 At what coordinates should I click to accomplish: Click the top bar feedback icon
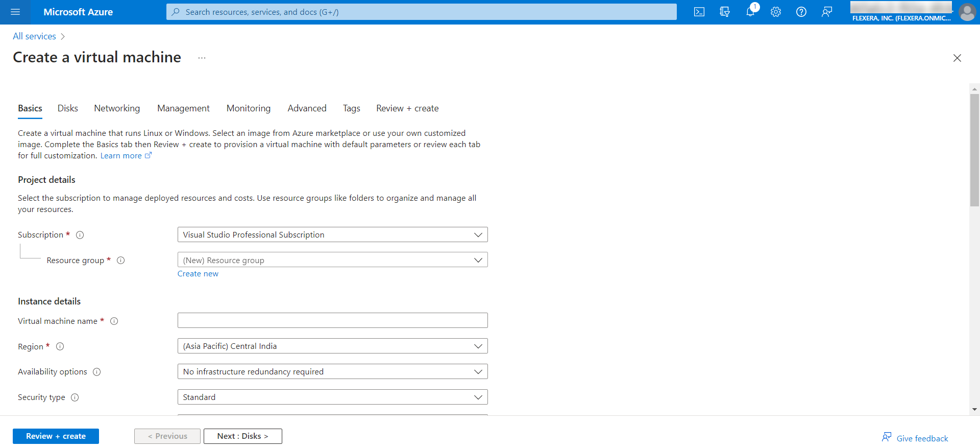point(827,12)
